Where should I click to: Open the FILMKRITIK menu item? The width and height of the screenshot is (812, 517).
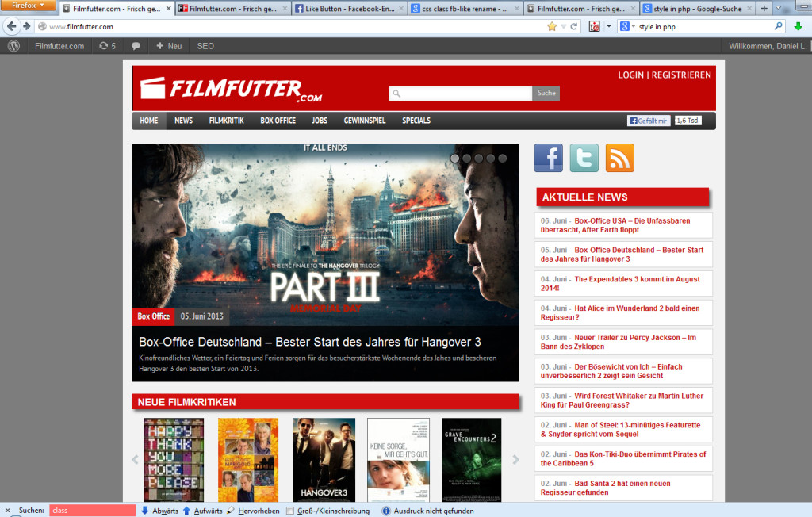[226, 121]
